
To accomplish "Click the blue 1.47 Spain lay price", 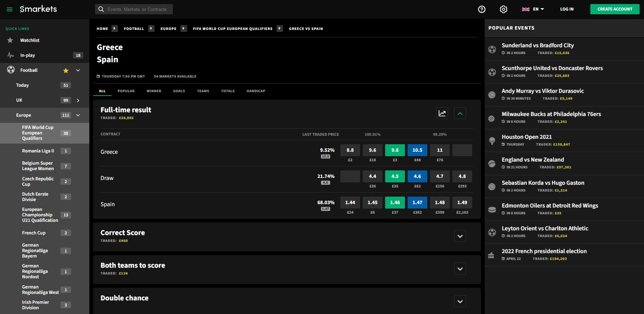I will click(417, 202).
